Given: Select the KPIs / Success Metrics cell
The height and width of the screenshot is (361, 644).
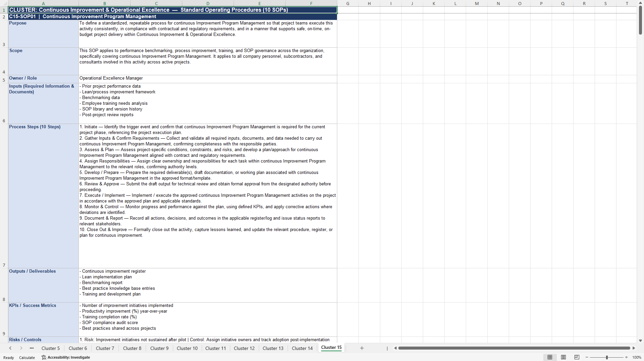Looking at the screenshot, I should (43, 319).
